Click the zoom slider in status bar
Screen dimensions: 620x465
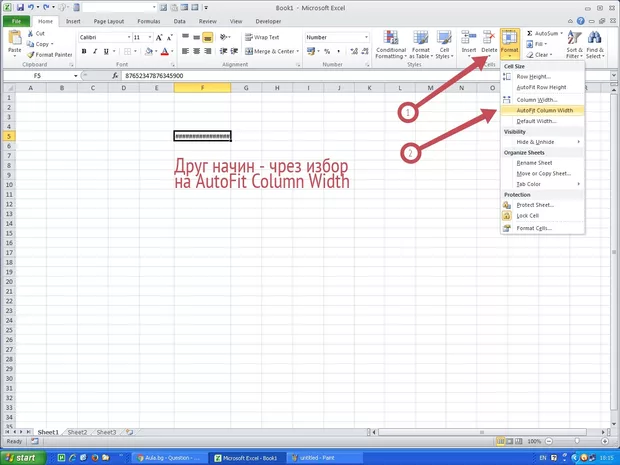[577, 441]
